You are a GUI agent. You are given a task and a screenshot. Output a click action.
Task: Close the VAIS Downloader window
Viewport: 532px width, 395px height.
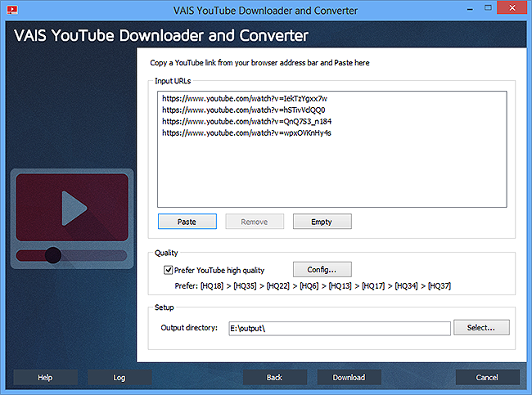coord(512,7)
